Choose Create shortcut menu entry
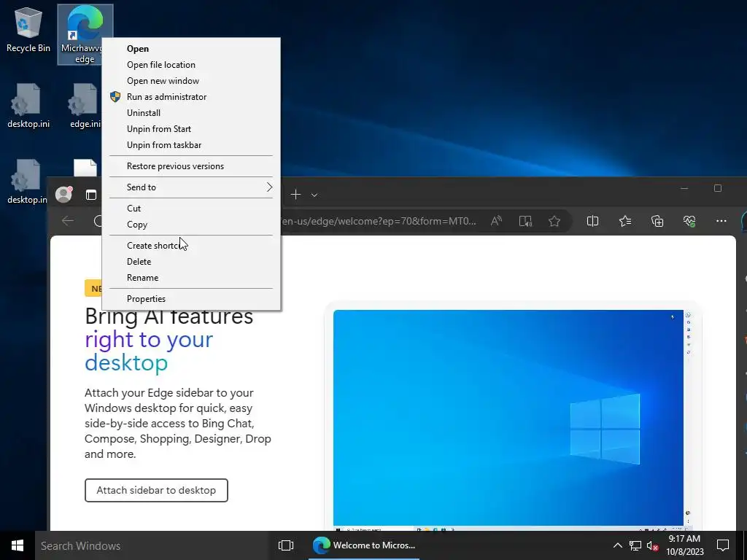 (191, 246)
